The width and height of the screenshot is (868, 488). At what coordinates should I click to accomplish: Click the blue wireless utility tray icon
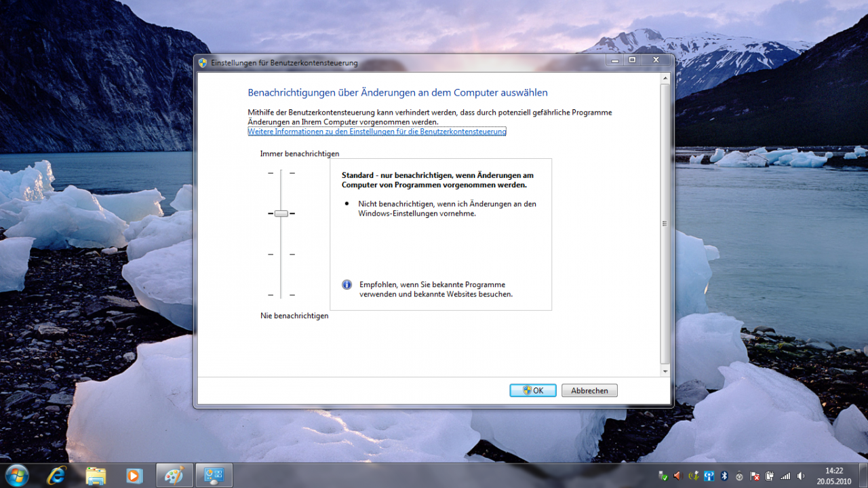pos(709,476)
